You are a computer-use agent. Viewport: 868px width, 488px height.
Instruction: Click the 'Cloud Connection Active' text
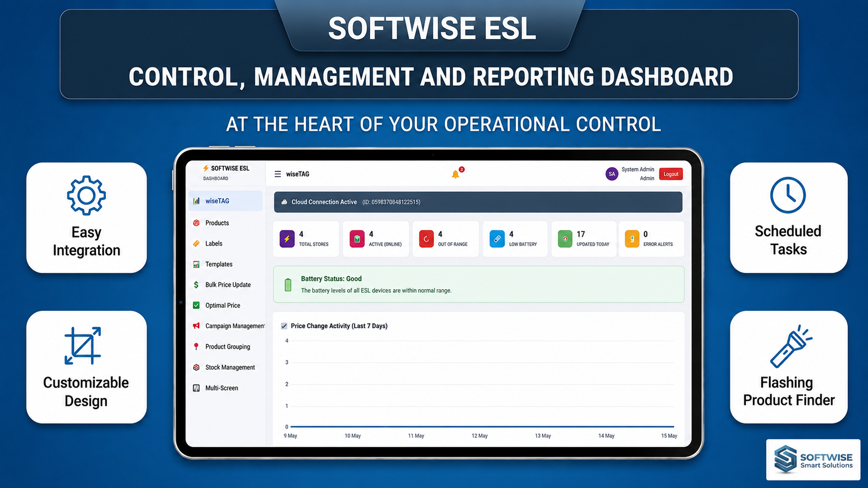(x=324, y=202)
